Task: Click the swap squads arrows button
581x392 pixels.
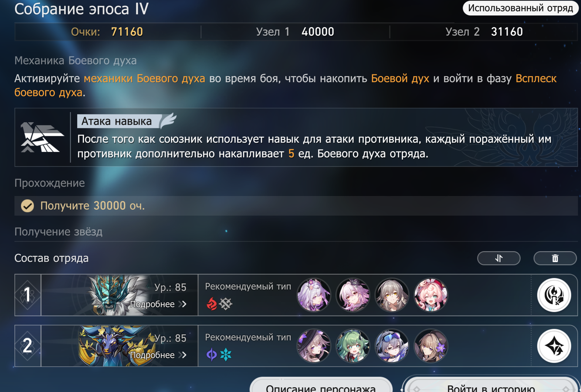Action: [x=499, y=258]
